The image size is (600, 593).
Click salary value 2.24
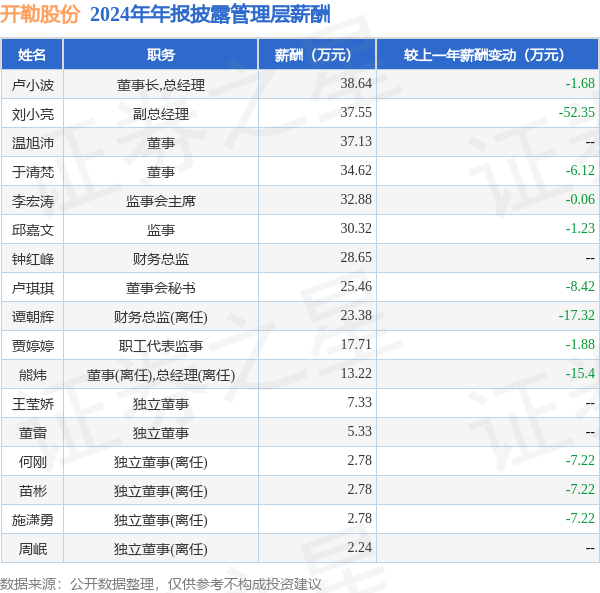pos(359,547)
